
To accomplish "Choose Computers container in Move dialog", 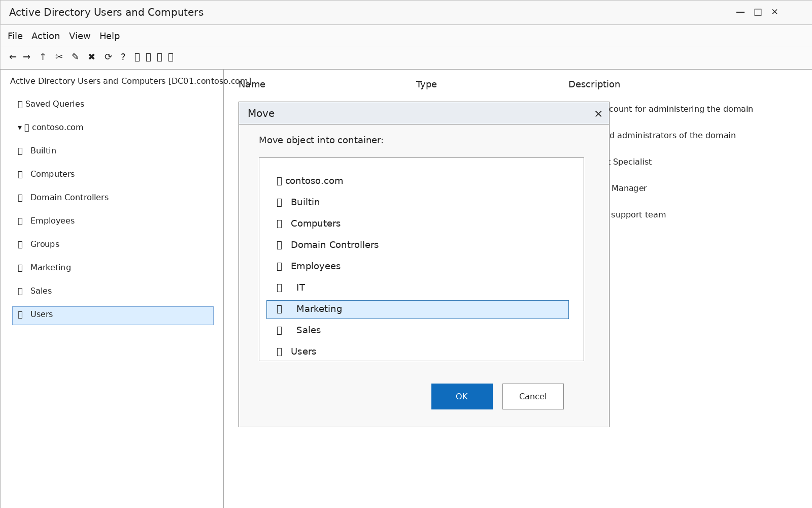I will click(309, 224).
